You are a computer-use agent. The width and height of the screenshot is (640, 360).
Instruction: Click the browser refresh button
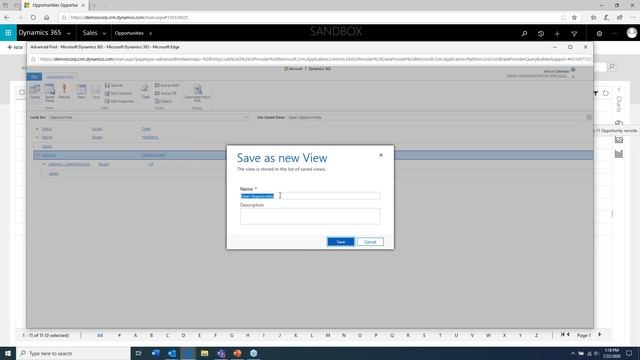(x=33, y=18)
